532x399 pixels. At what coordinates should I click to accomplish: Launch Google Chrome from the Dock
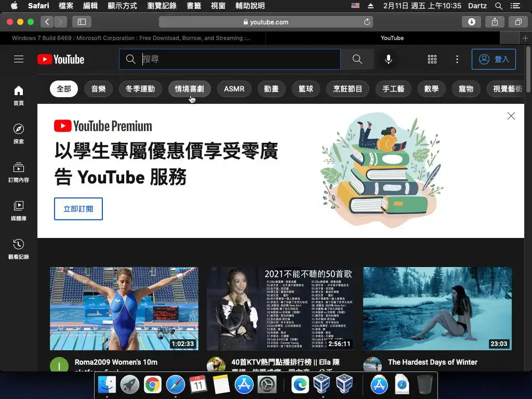click(x=153, y=385)
